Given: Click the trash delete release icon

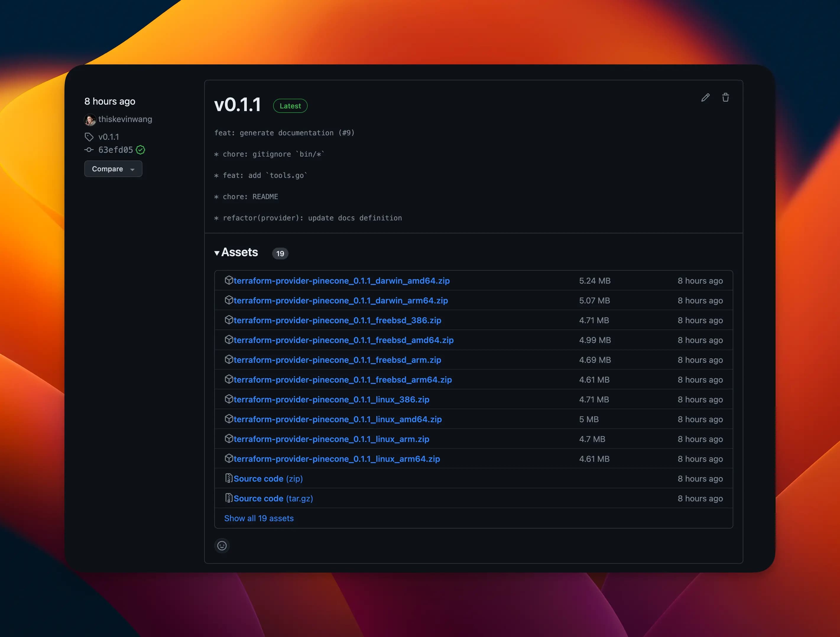Looking at the screenshot, I should (725, 97).
